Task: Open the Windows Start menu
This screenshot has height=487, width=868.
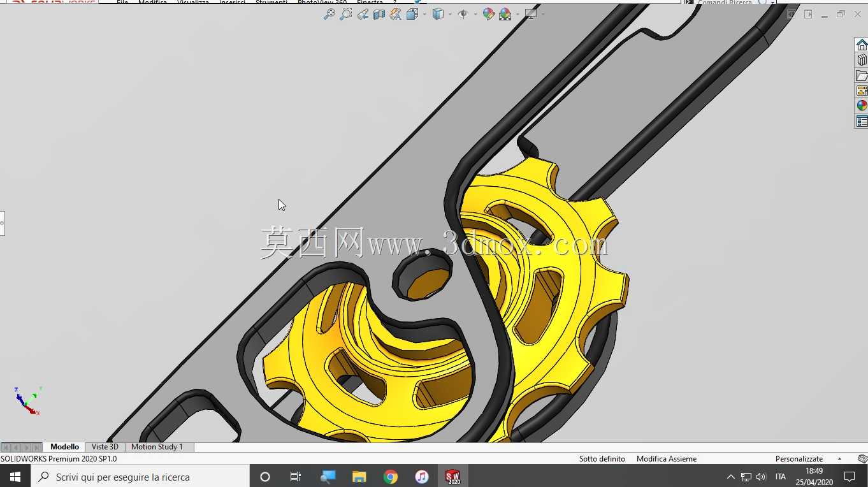Action: tap(15, 477)
